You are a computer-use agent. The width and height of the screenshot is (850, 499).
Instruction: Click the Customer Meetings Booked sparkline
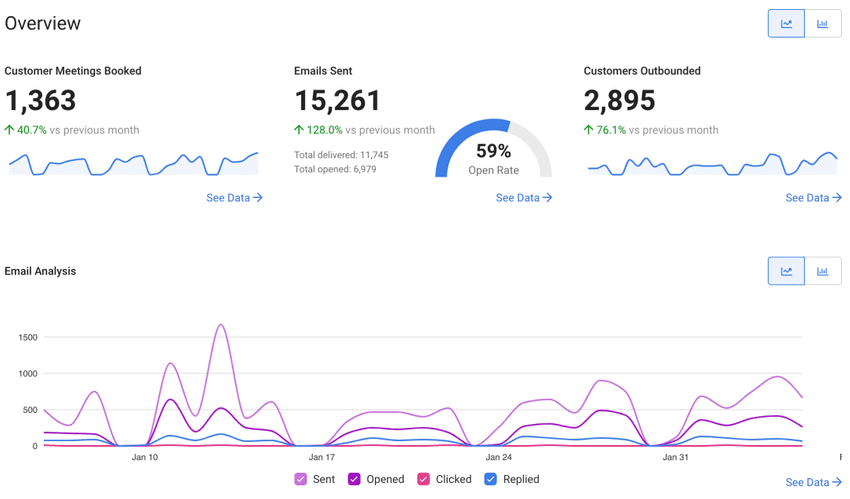tap(133, 164)
